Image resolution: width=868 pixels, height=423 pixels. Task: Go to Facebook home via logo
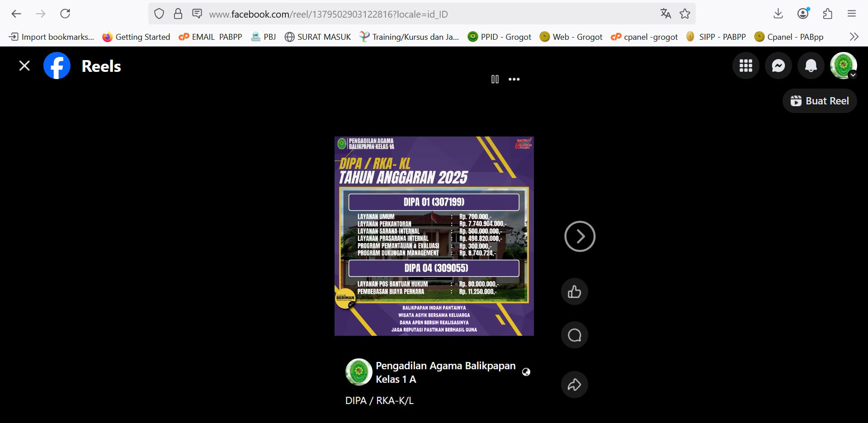click(57, 66)
